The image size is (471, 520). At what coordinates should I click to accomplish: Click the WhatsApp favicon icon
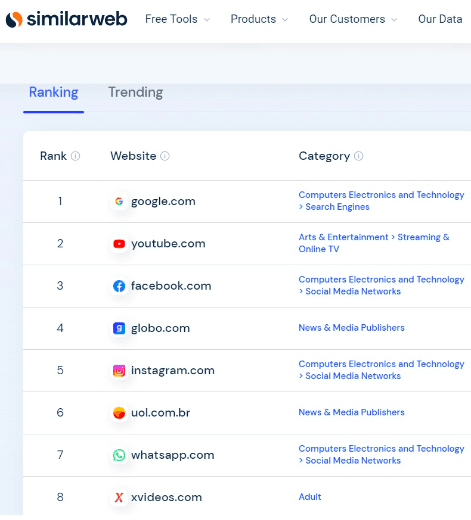[119, 455]
